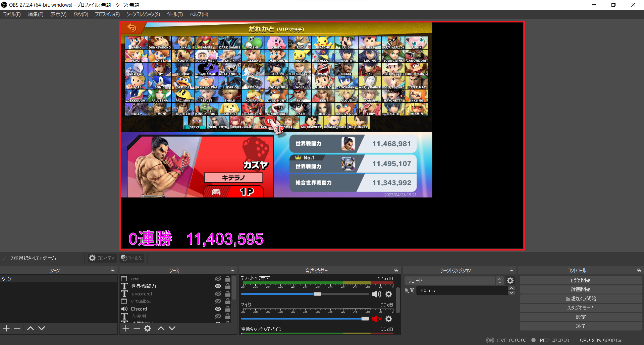Decrease transition 期間 with down arrow
The image size is (644, 345).
click(x=511, y=293)
